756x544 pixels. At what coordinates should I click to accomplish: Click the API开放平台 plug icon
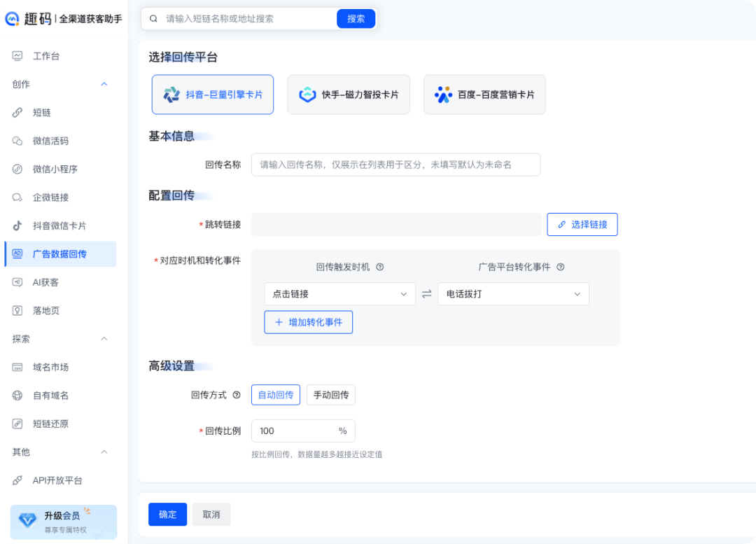tap(17, 480)
